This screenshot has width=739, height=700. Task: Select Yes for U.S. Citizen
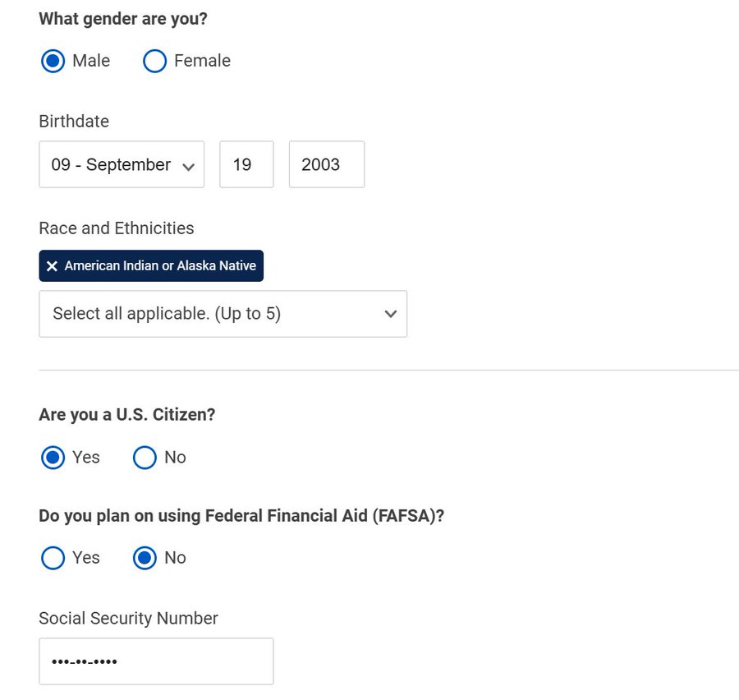pos(53,458)
